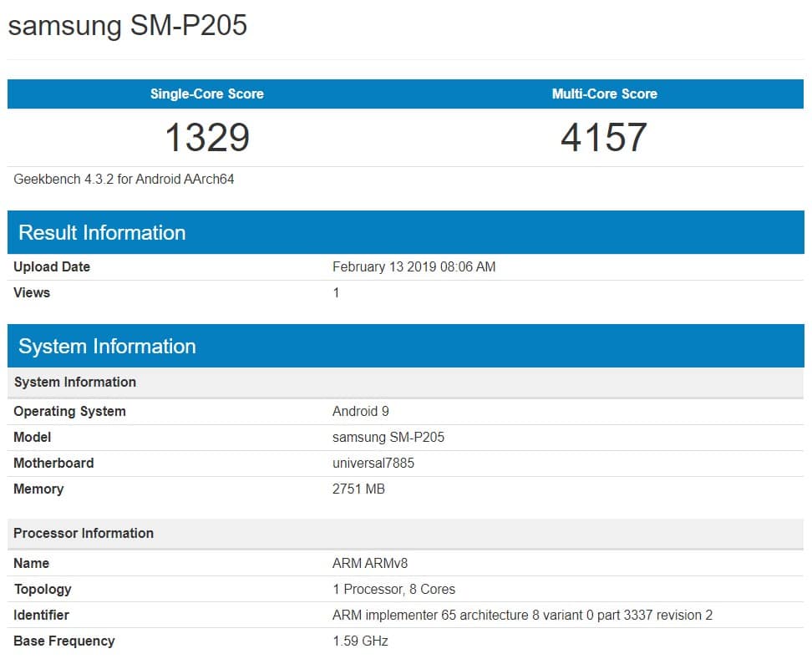Select the 'universal7885' motherboard value

click(x=373, y=463)
